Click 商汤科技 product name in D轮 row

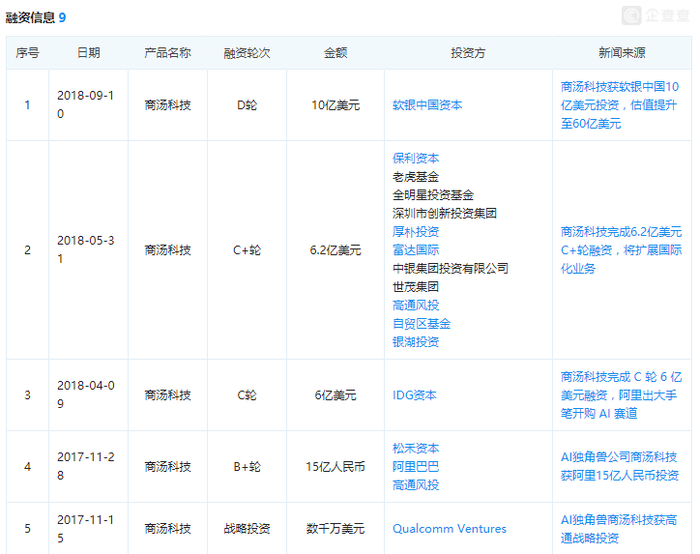coord(167,105)
